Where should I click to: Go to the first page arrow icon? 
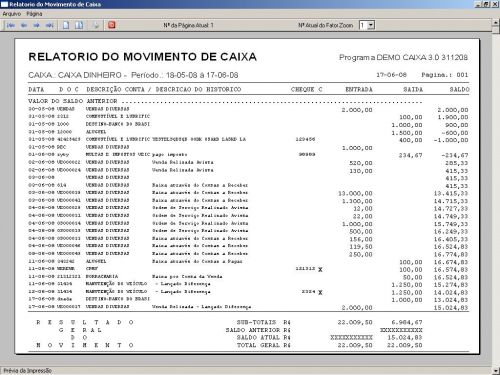pos(11,25)
